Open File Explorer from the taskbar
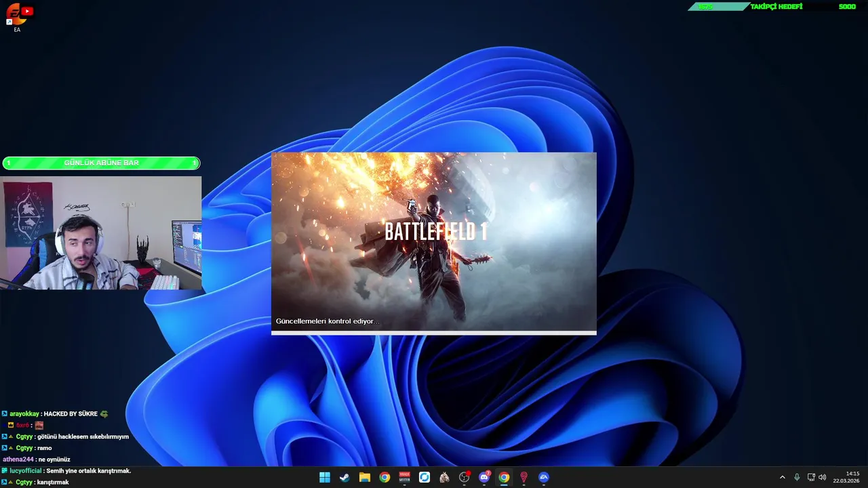Screen dimensions: 868x488 [364, 477]
